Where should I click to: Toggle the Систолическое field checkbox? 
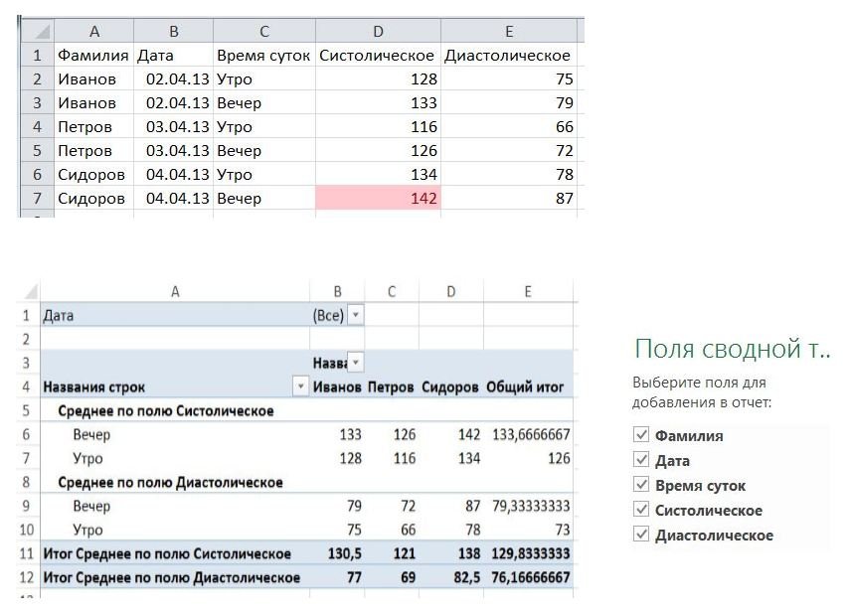pyautogui.click(x=641, y=510)
